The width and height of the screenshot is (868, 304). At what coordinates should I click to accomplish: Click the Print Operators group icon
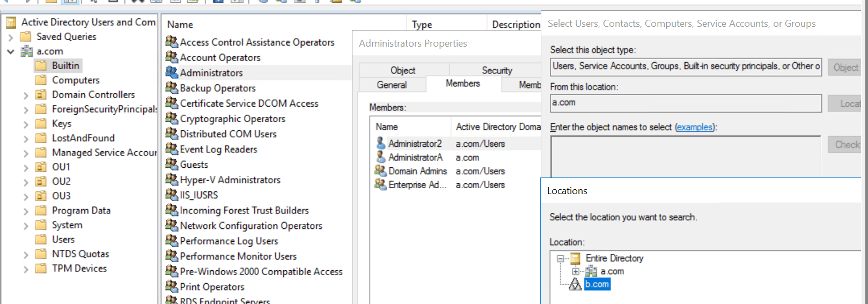tap(172, 286)
